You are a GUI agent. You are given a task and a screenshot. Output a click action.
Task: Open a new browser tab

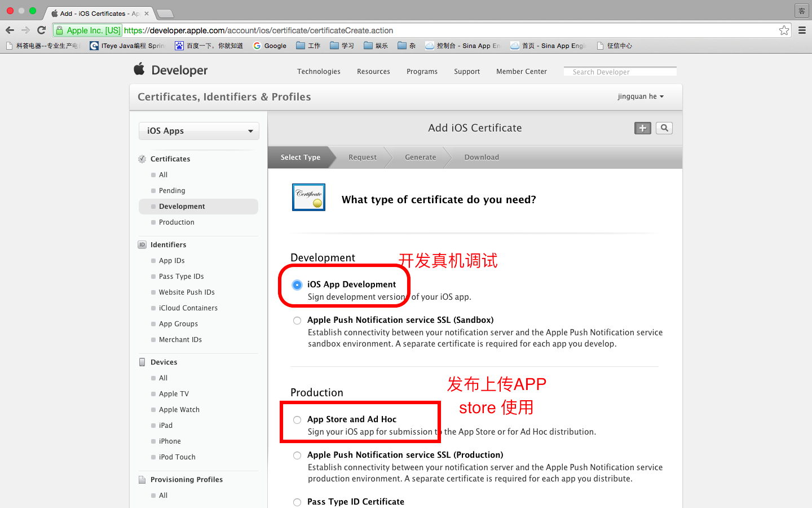(x=165, y=14)
